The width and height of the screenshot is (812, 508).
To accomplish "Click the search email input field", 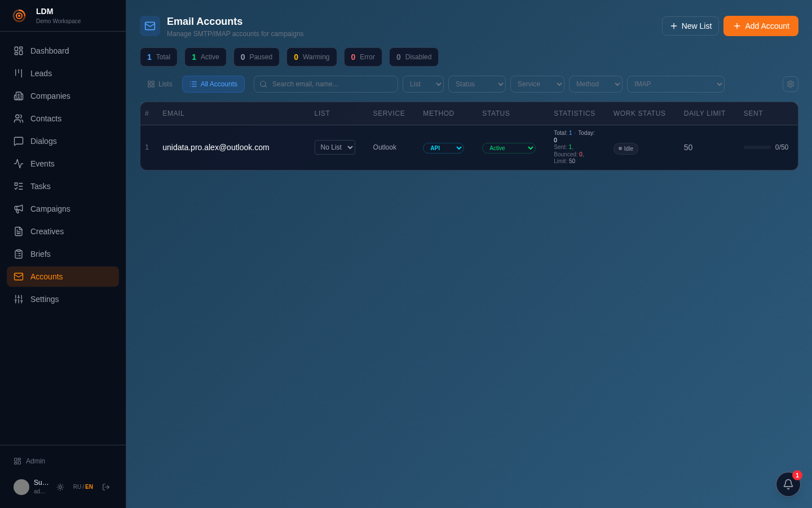I will [x=326, y=84].
